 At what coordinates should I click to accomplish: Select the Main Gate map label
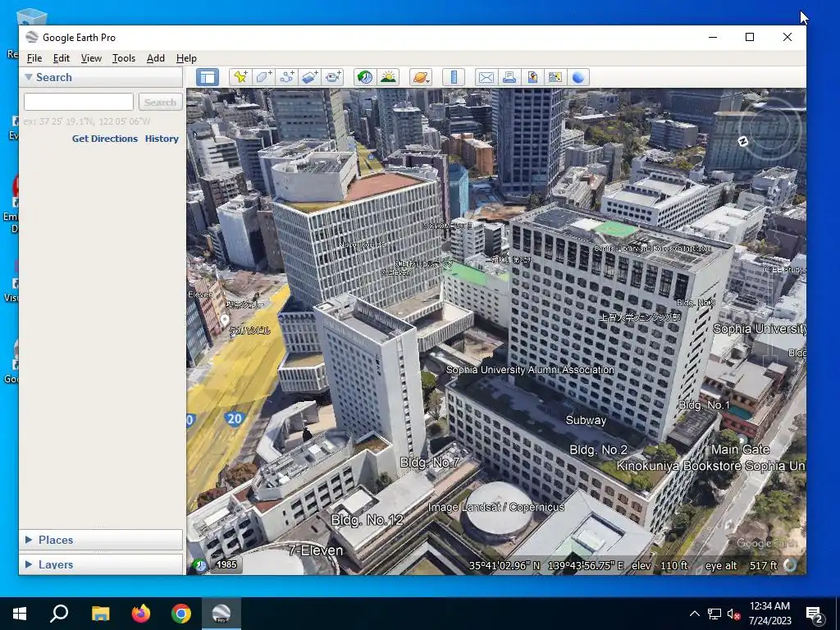coord(741,450)
